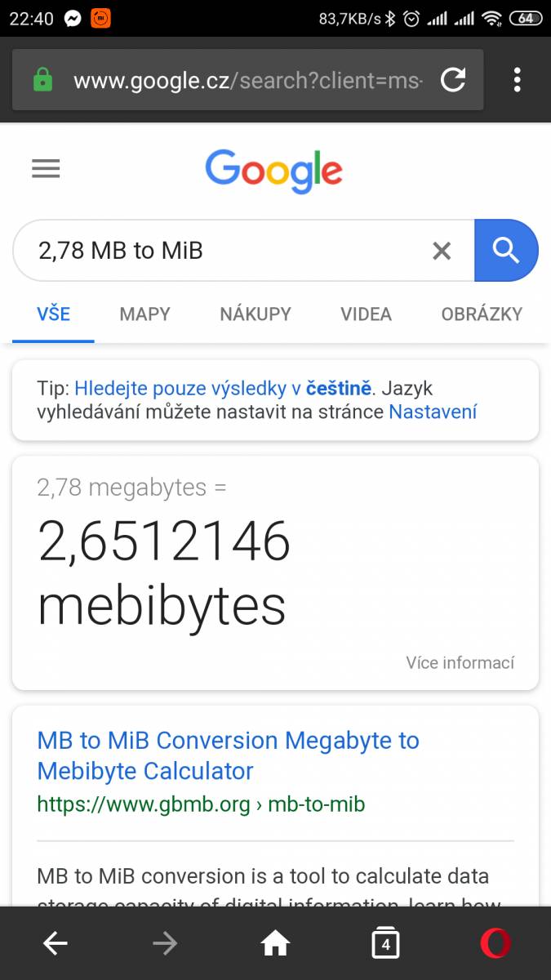
Task: Open the browser home page icon
Action: point(275,944)
